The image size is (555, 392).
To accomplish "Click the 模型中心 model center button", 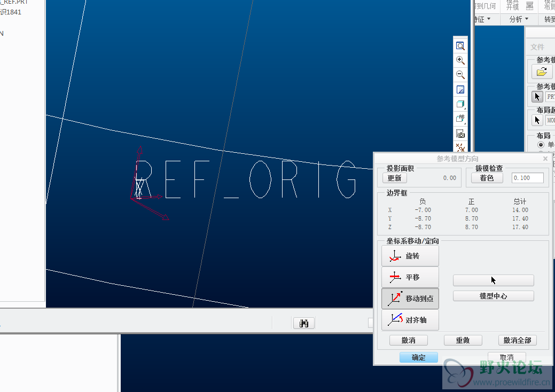I will [x=494, y=296].
